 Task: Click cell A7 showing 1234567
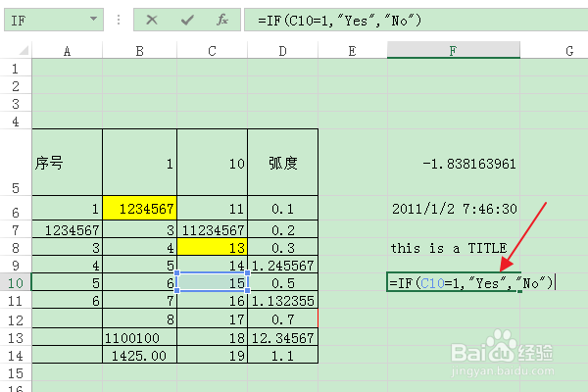[x=67, y=229]
